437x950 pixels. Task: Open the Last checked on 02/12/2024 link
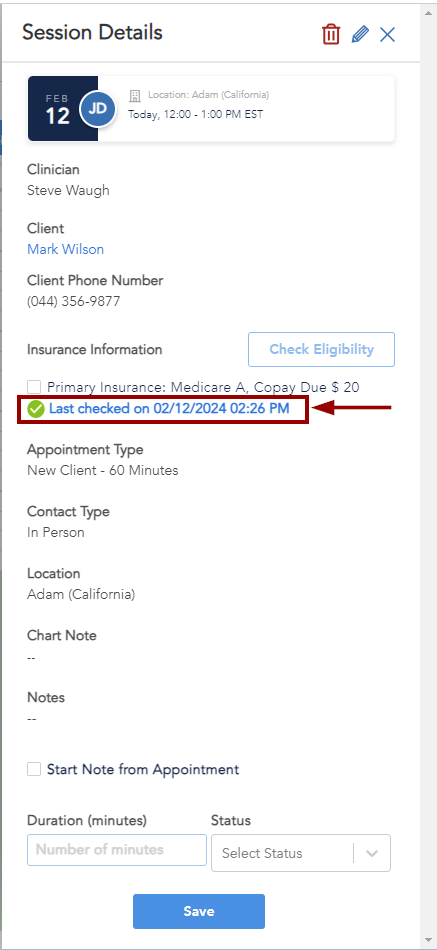(169, 408)
